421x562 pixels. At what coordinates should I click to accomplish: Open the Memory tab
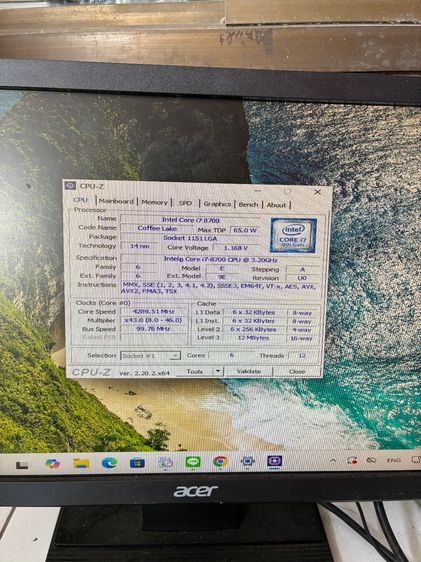point(154,202)
